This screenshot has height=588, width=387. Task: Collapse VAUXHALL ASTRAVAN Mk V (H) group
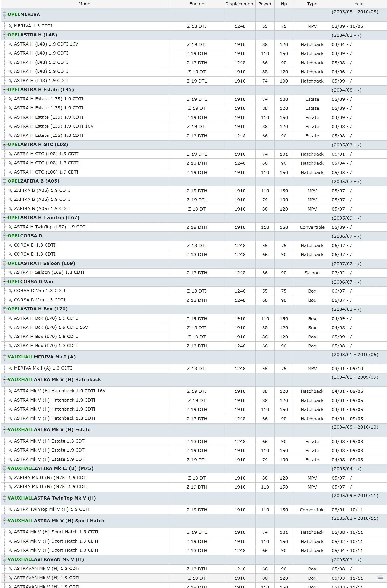click(x=4, y=559)
